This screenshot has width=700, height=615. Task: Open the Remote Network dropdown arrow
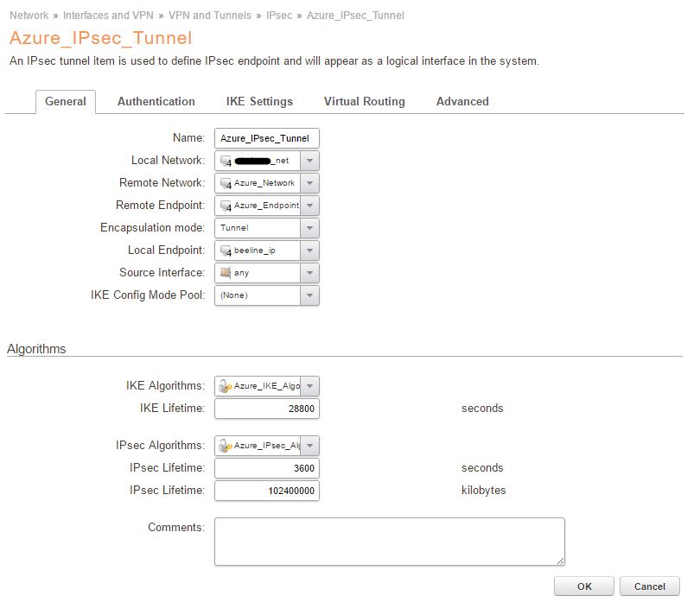[x=310, y=183]
